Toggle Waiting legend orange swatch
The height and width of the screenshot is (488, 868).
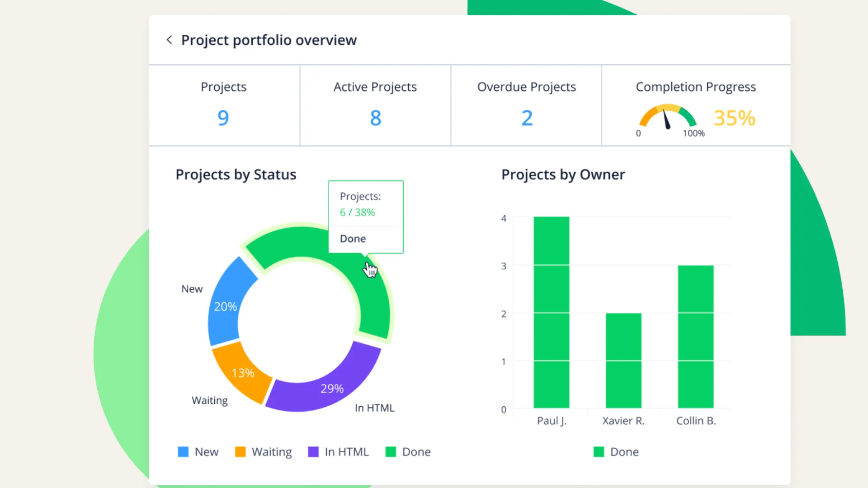(241, 452)
